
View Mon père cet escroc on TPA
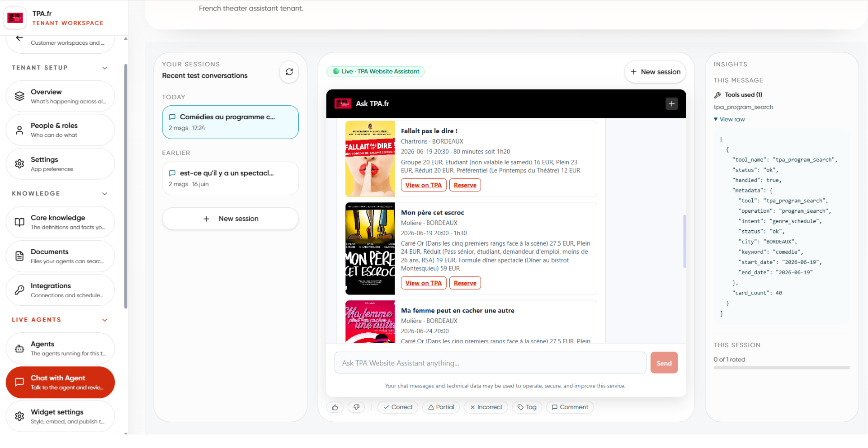pos(424,283)
